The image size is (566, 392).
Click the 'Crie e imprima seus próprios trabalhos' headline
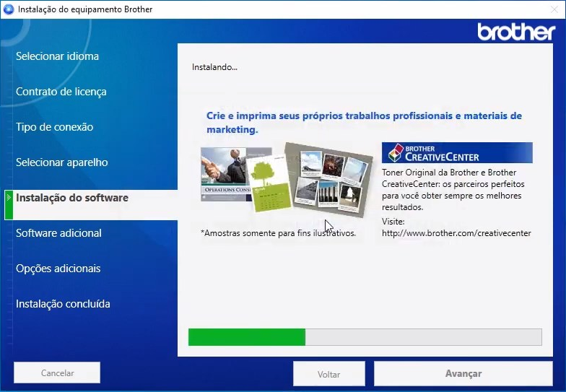click(364, 123)
